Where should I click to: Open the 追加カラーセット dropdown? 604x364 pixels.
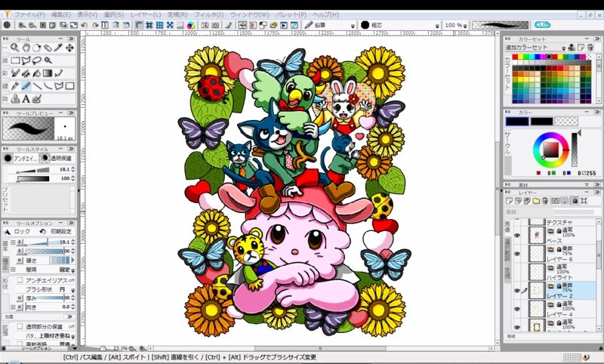(x=563, y=48)
